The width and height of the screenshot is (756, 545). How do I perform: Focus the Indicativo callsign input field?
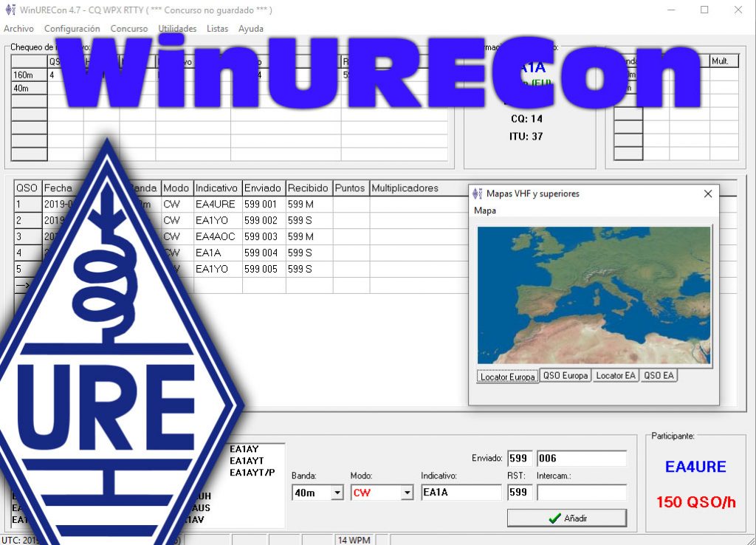tap(461, 493)
